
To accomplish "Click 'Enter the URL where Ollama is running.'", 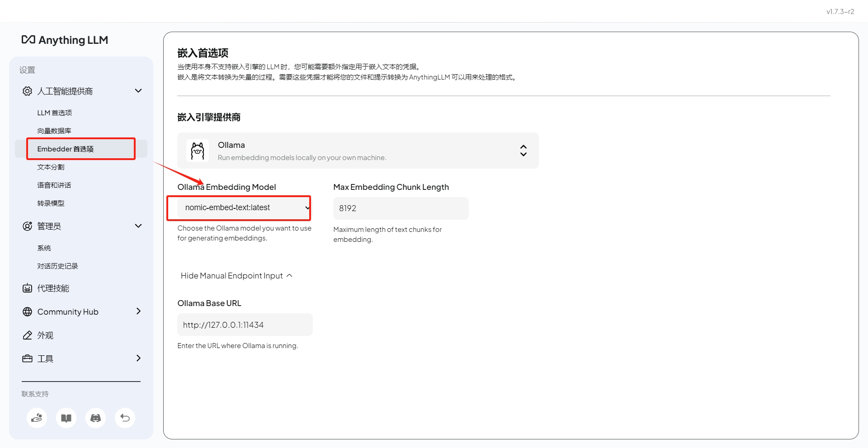I will (x=238, y=345).
